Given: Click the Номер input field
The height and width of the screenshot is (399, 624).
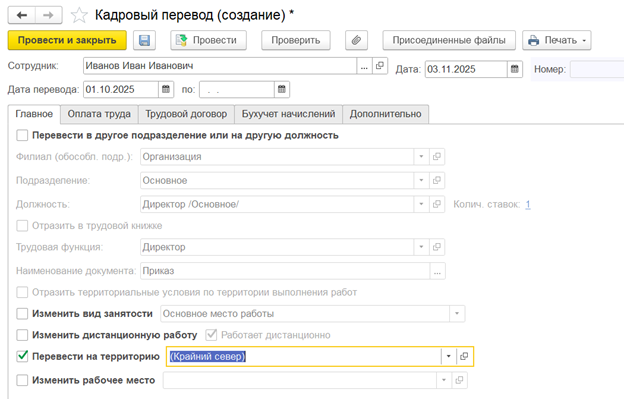Looking at the screenshot, I should (597, 69).
